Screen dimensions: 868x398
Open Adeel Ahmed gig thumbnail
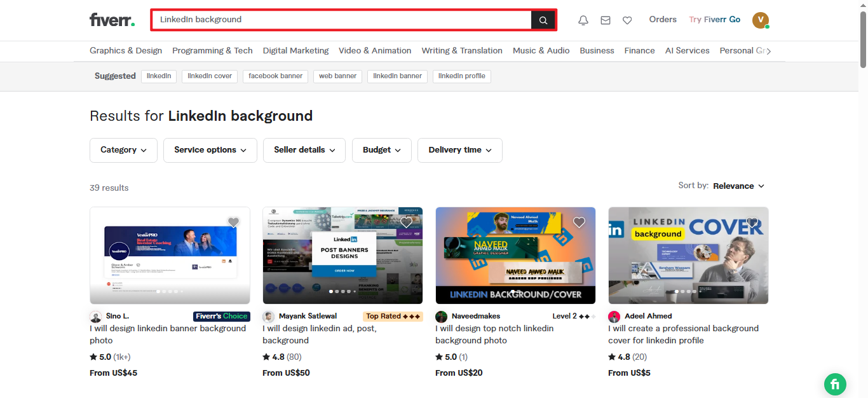click(x=688, y=256)
